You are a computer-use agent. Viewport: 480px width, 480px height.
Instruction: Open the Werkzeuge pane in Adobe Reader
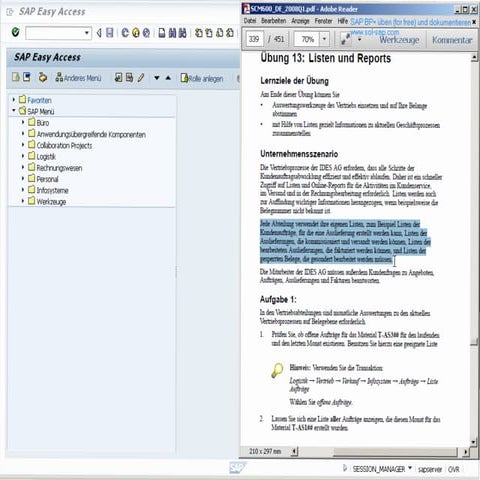399,40
